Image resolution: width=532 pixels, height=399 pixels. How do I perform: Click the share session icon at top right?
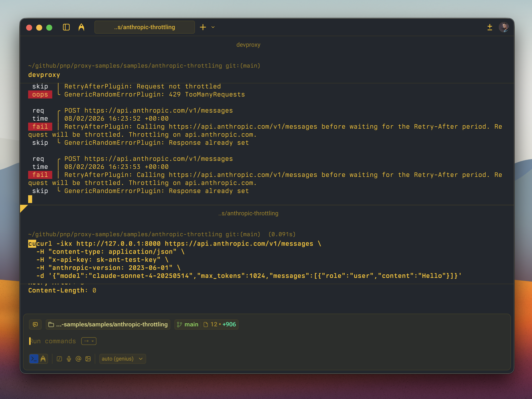(490, 27)
